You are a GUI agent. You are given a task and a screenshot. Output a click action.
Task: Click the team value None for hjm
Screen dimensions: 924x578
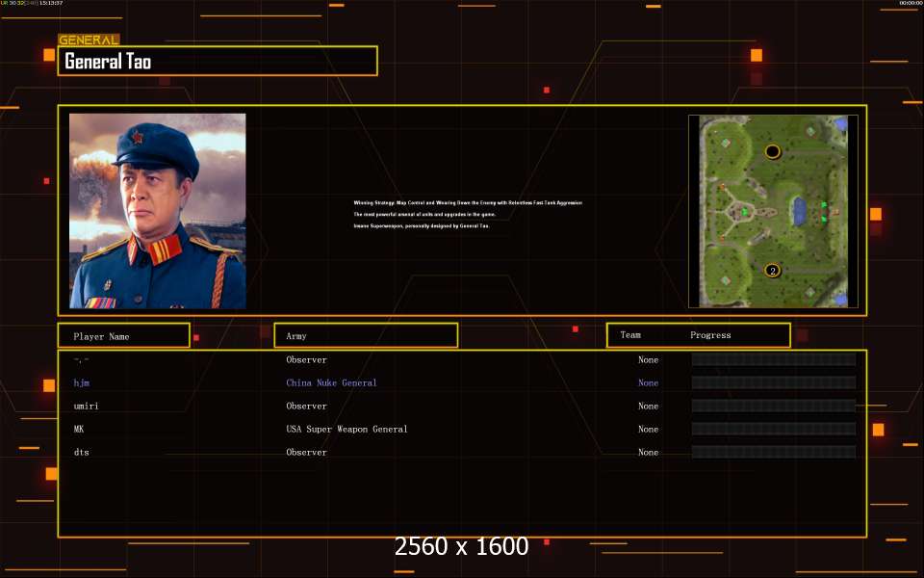click(648, 382)
